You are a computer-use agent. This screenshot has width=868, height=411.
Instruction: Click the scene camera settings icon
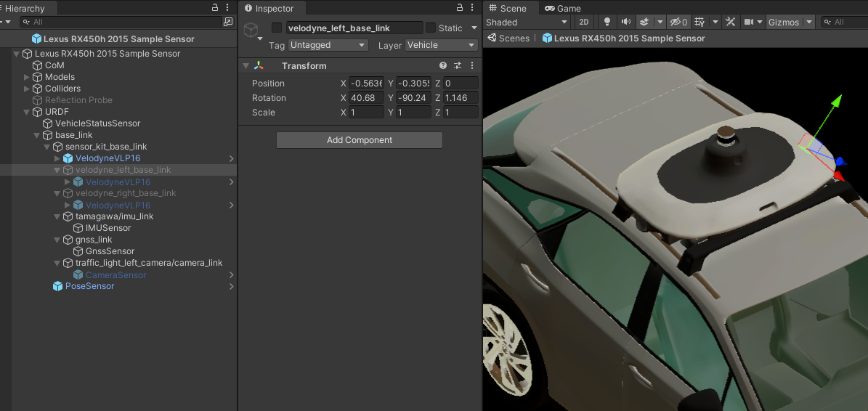(750, 23)
